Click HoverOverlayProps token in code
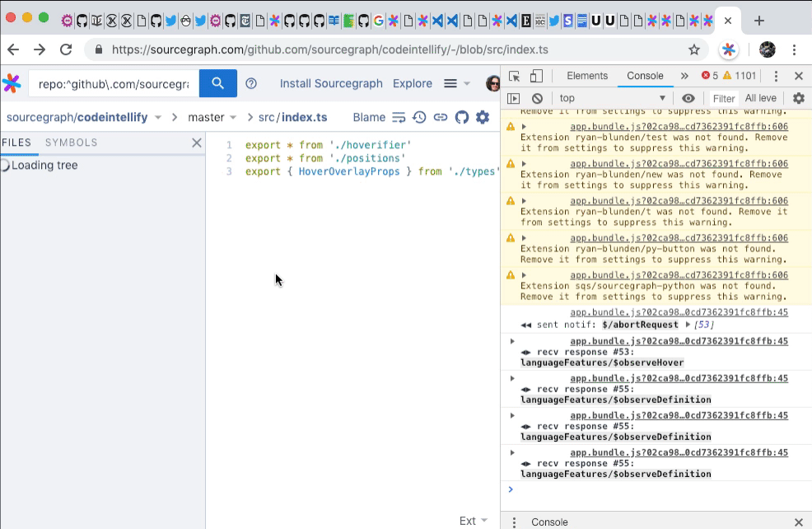812x529 pixels. 349,171
